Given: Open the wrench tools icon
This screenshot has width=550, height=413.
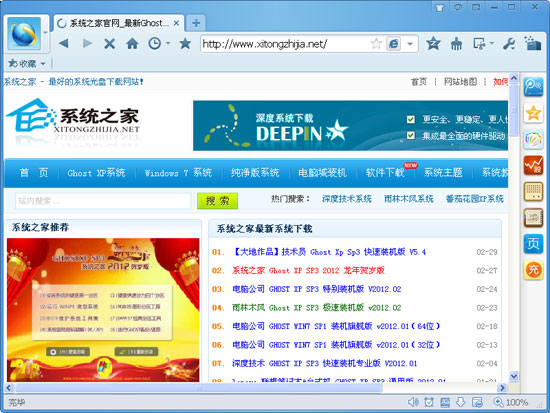Looking at the screenshot, I should [x=509, y=44].
